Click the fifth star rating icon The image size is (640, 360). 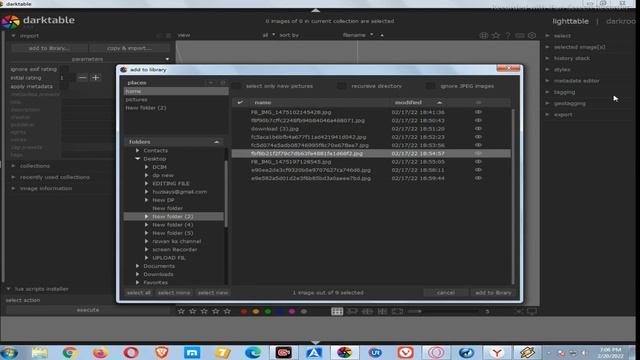click(227, 311)
